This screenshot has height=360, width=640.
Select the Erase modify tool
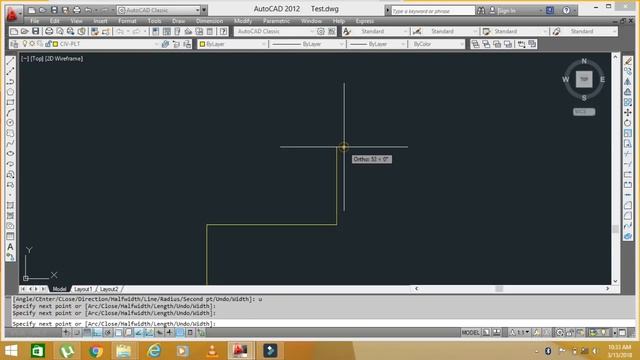point(628,61)
